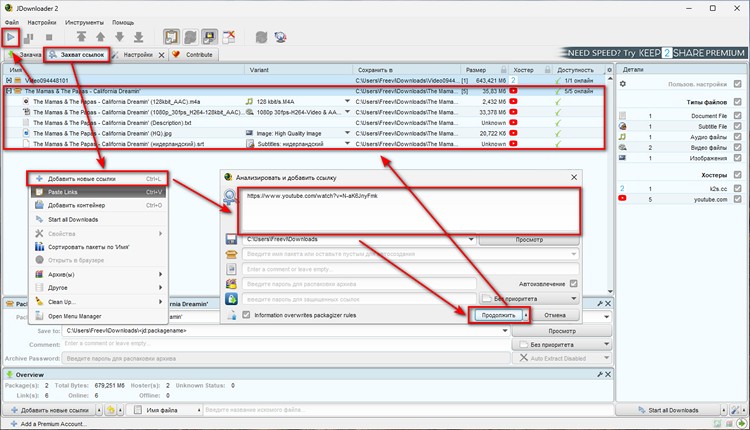The image size is (750, 430).
Task: Close the Настройки tab with its X
Action: tap(161, 55)
